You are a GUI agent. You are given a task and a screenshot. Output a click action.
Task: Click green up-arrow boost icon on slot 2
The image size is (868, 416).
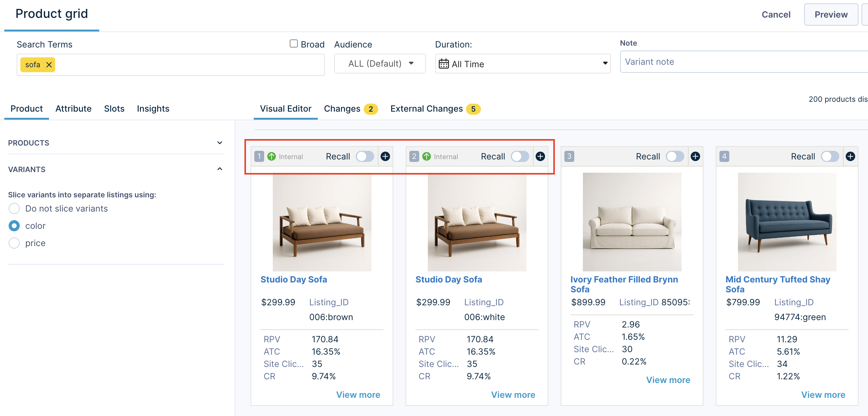pyautogui.click(x=426, y=156)
